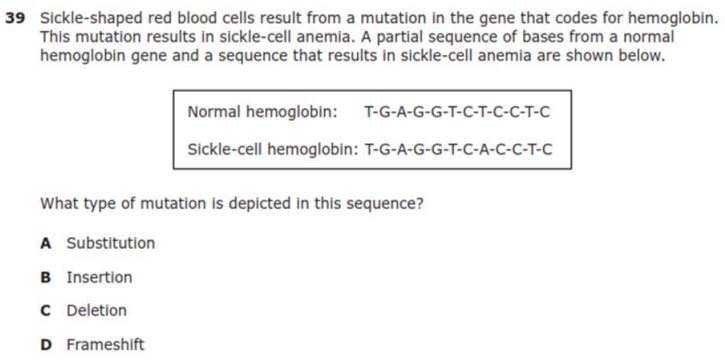Click question number 39
The image size is (725, 363).
click(15, 18)
